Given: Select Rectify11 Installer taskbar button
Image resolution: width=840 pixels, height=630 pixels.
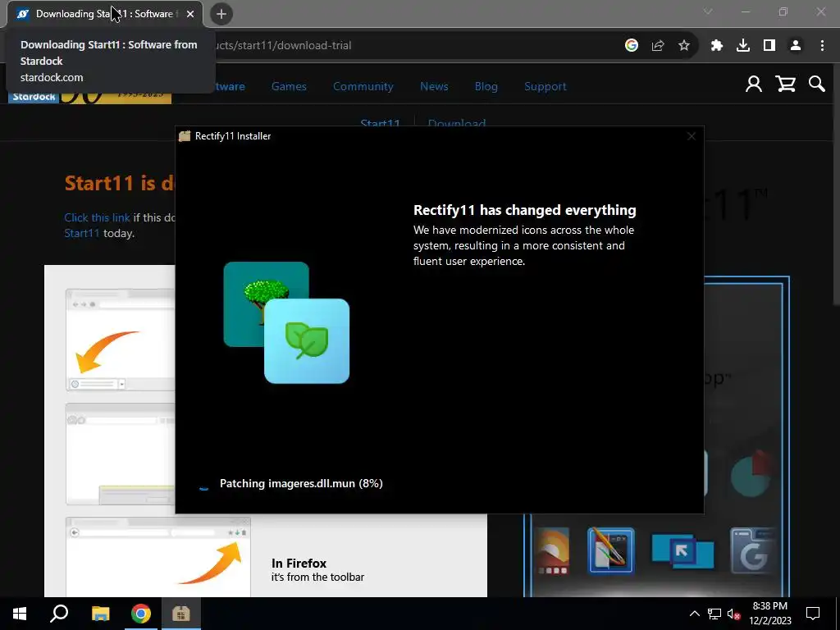Looking at the screenshot, I should tap(181, 614).
